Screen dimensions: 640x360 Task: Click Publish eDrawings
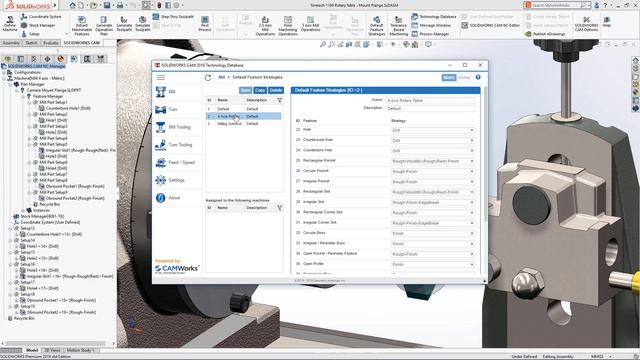pyautogui.click(x=545, y=34)
